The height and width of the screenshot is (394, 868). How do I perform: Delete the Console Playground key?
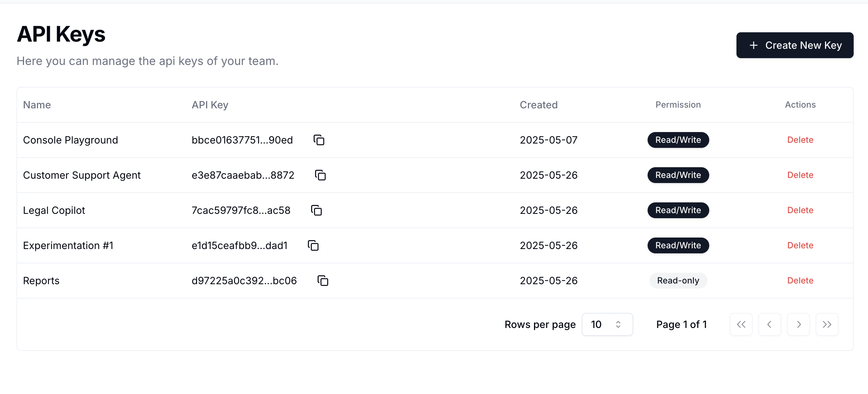coord(800,140)
